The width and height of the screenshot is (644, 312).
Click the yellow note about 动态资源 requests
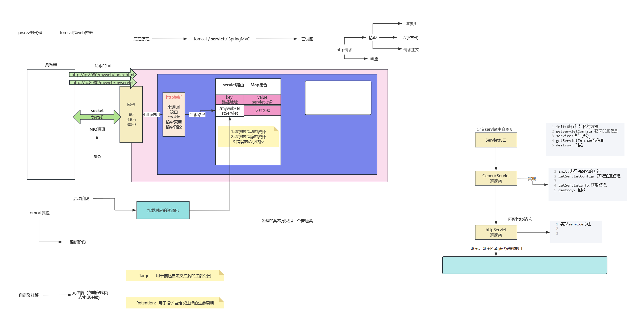(x=248, y=137)
